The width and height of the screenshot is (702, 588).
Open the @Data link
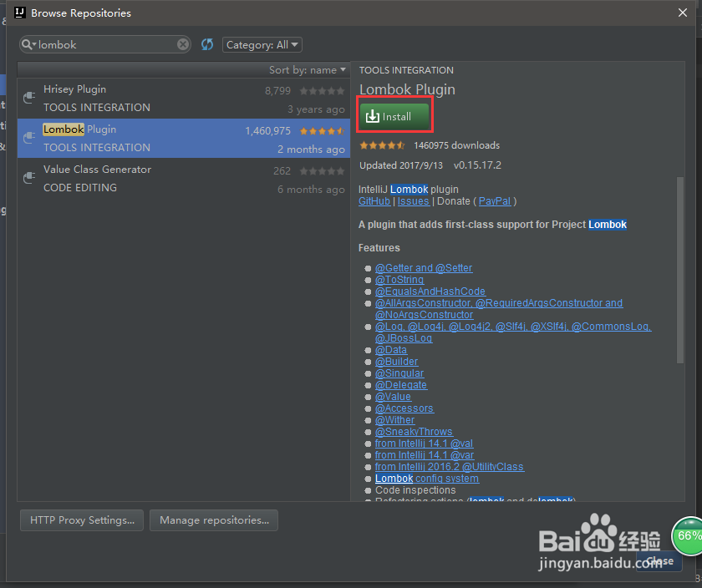tap(391, 350)
